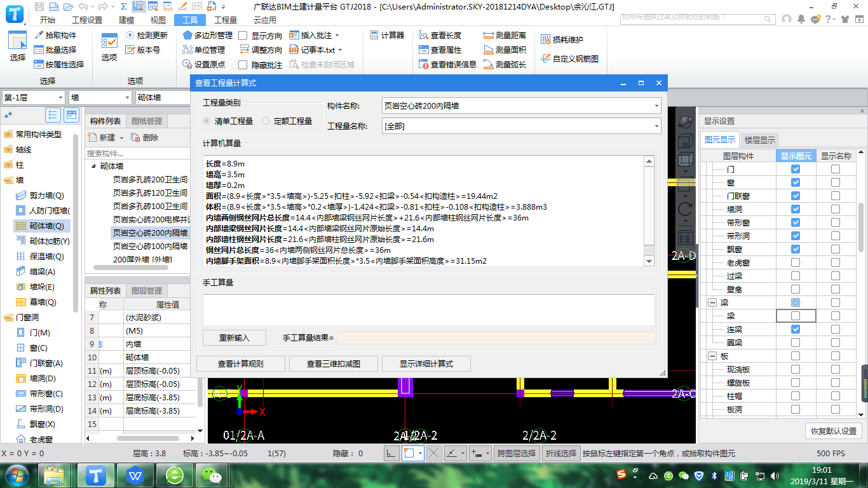Viewport: 868px width, 488px height.
Task: Click the save icon in quick toolbar
Action: (39, 7)
